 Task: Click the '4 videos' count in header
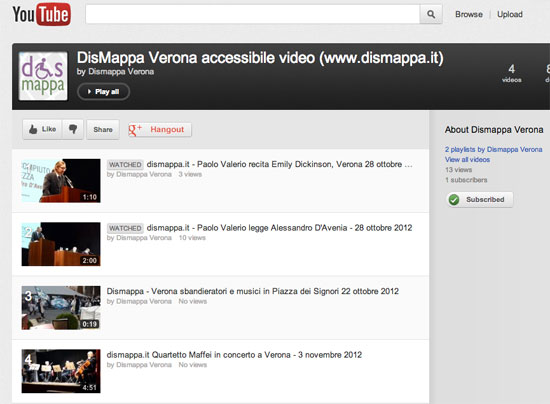click(x=511, y=73)
